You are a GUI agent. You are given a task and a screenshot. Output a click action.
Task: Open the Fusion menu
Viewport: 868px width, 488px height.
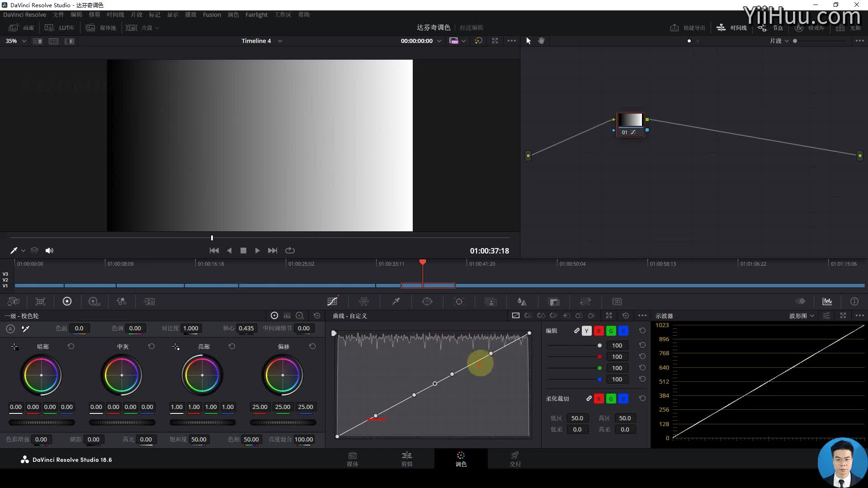tap(212, 14)
